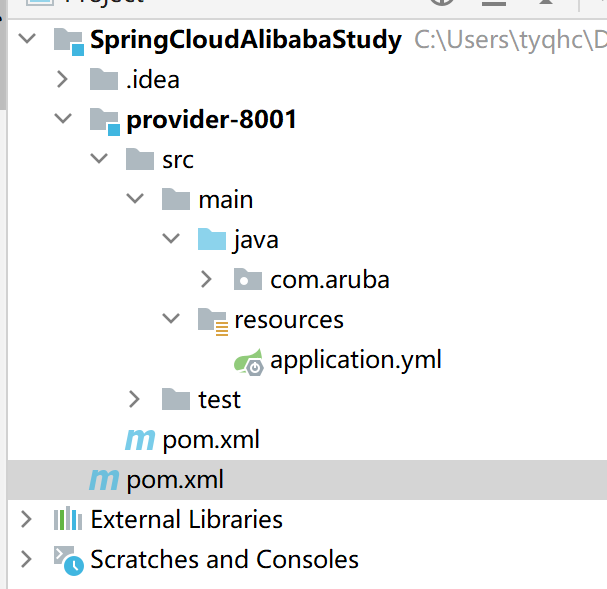Screen dimensions: 607x589
Task: Expand the com.aruba package
Action: [206, 279]
